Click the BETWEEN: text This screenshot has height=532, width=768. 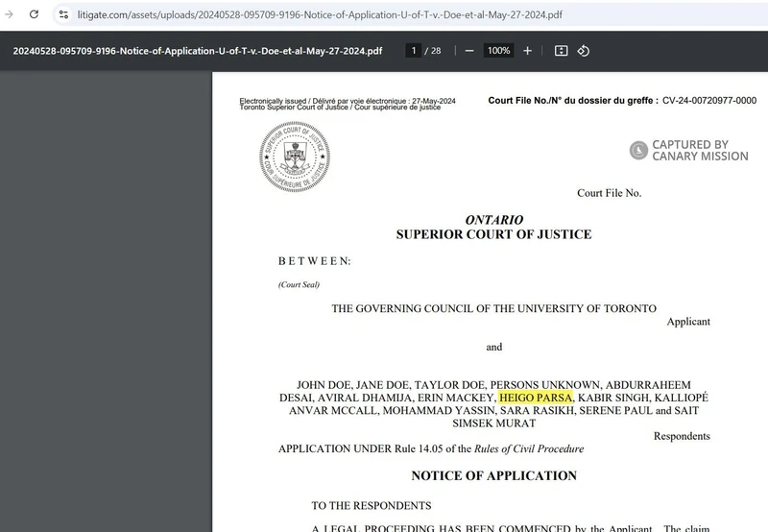pyautogui.click(x=315, y=261)
